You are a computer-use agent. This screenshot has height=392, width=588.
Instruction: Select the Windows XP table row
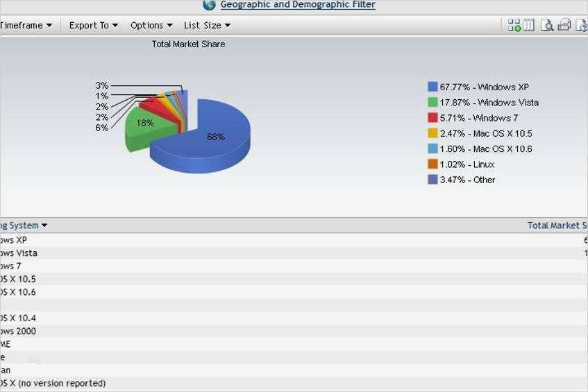(294, 240)
